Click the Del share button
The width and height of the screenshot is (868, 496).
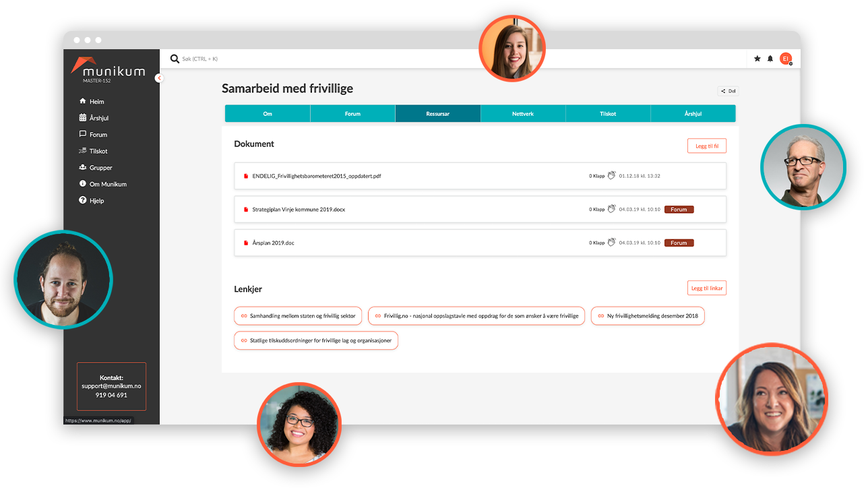(x=728, y=91)
